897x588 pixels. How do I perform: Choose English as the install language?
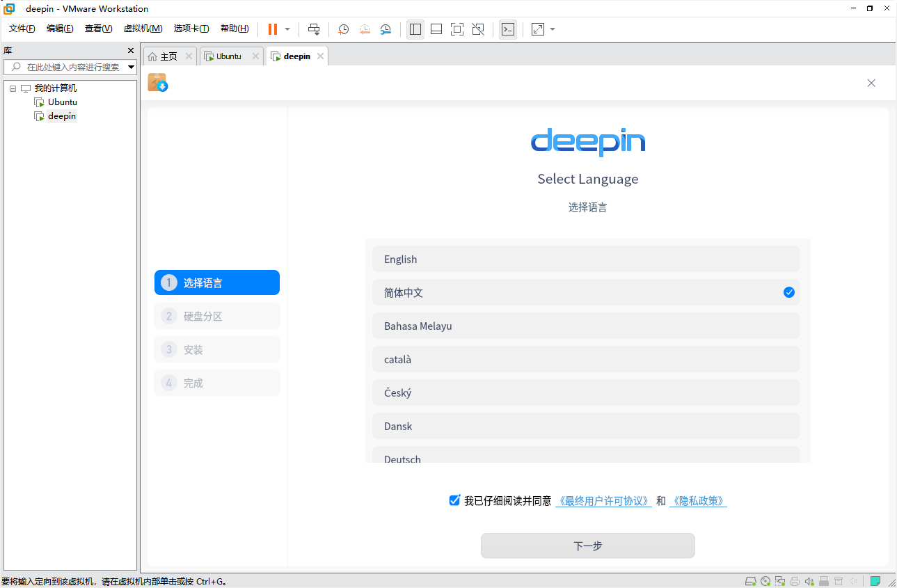tap(586, 259)
